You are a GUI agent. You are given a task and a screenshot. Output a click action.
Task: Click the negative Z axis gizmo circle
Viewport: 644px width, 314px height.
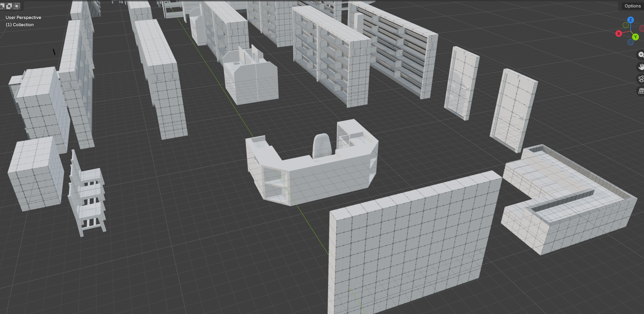tap(630, 42)
